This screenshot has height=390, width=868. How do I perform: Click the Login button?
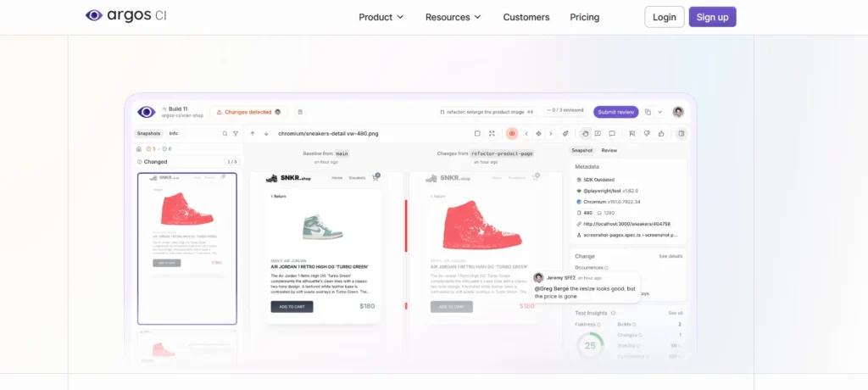pos(665,17)
